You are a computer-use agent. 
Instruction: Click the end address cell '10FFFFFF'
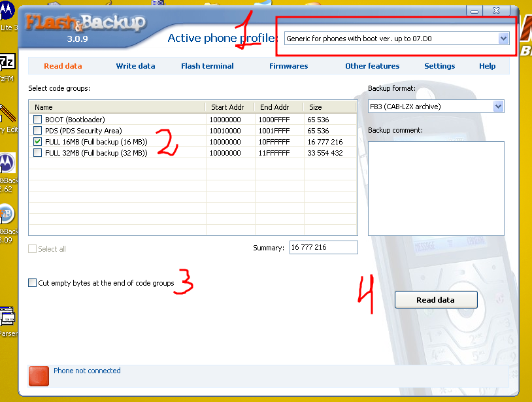tap(274, 142)
